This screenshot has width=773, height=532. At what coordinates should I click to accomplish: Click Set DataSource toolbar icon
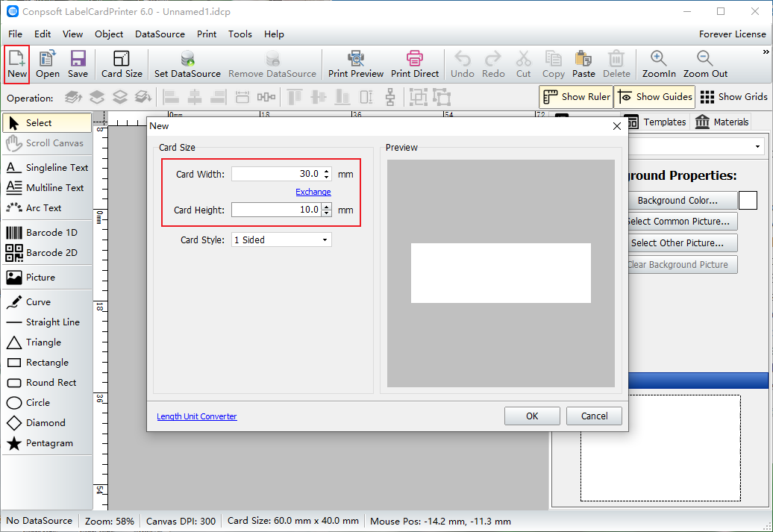187,64
